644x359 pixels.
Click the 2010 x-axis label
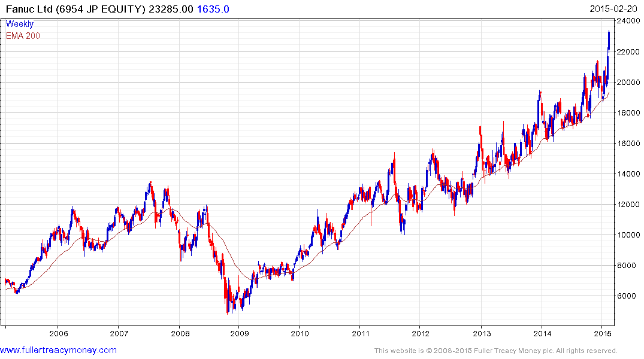[x=300, y=333]
